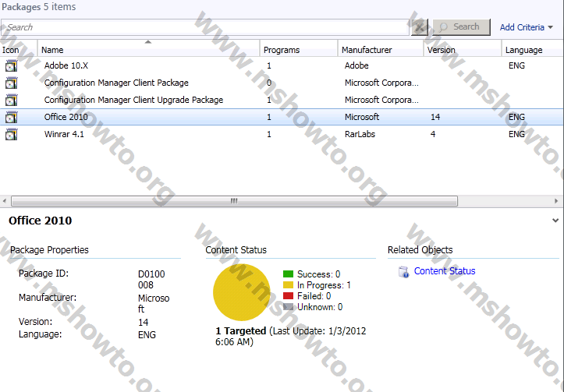Click the 'Success: 0' legend label
564x392 pixels.
coord(319,274)
